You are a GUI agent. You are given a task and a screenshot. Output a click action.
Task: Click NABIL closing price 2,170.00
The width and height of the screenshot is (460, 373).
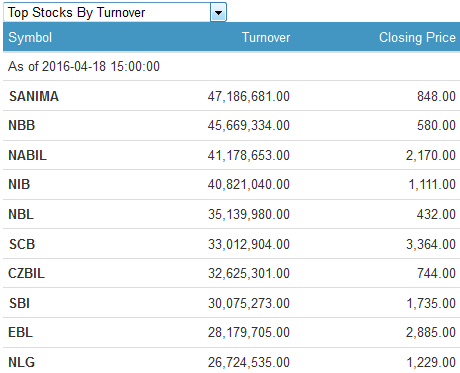click(431, 155)
